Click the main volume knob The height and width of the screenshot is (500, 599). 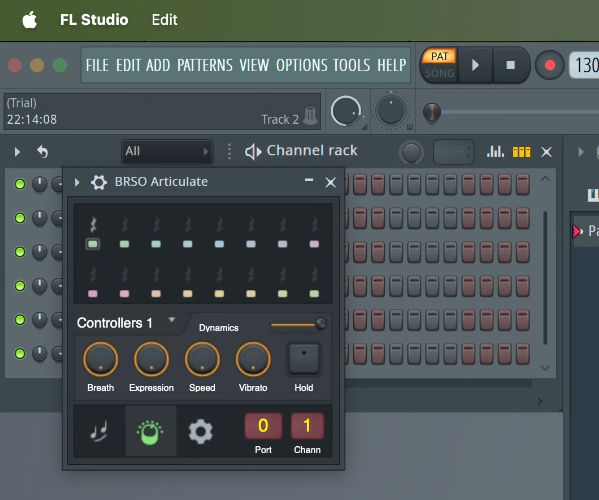point(346,111)
